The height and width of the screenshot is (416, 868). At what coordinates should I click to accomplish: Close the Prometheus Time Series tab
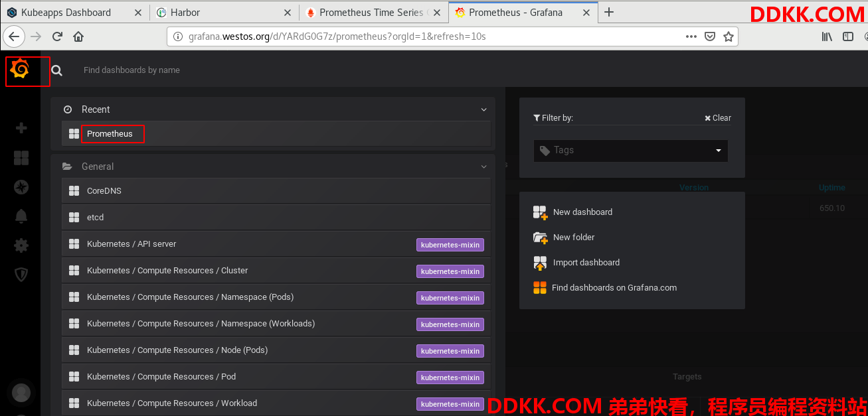coord(436,13)
